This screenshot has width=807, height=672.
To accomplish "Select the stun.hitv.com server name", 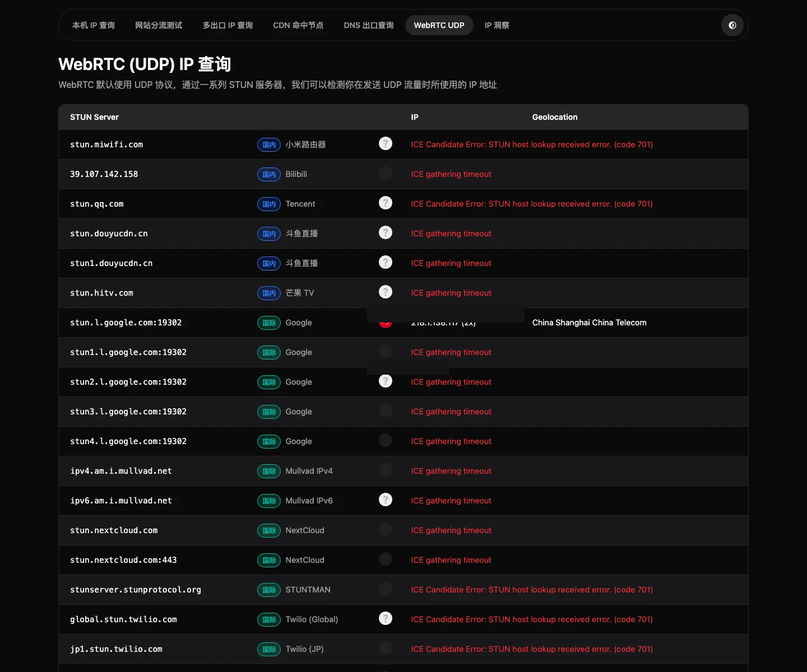I will (101, 293).
